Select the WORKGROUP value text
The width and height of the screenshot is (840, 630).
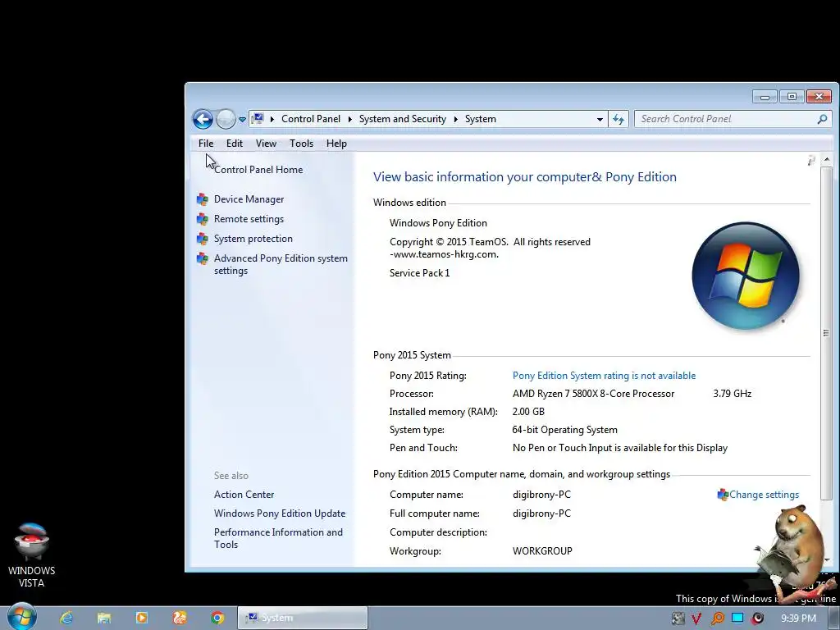click(x=542, y=551)
